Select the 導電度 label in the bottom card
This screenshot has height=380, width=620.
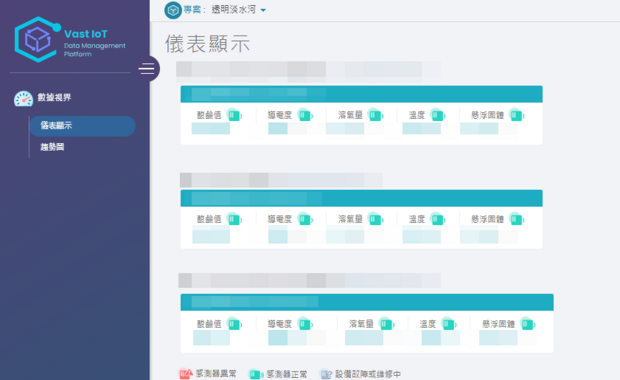coord(280,324)
